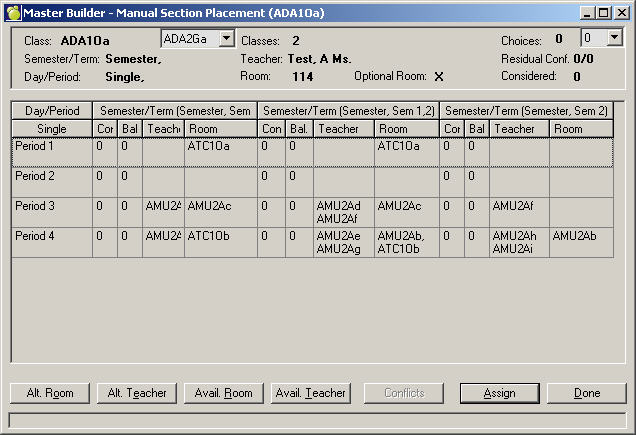Click the Master Builder title bar icon
This screenshot has height=435, width=636.
tap(12, 12)
